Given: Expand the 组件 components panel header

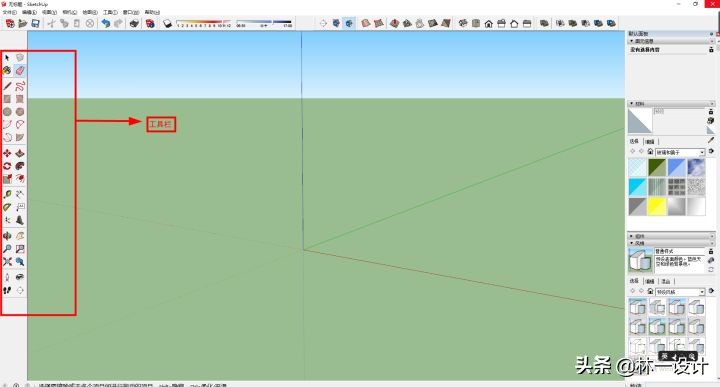Looking at the screenshot, I should coord(671,236).
